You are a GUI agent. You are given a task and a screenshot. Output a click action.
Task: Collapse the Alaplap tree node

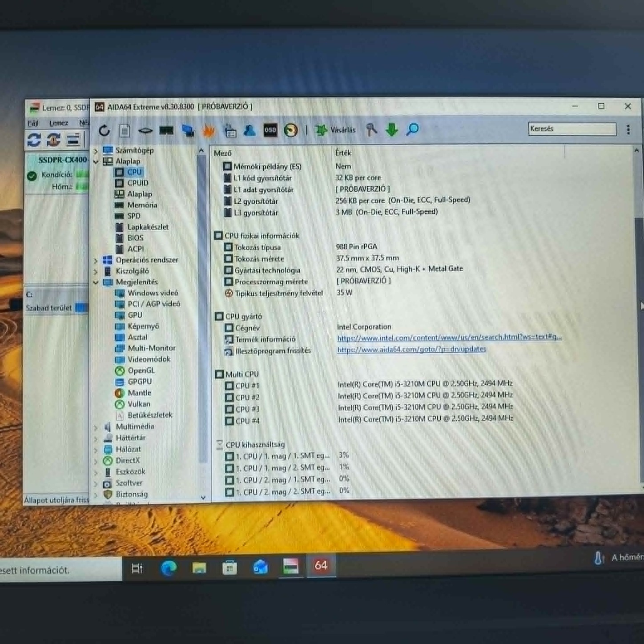coord(96,161)
